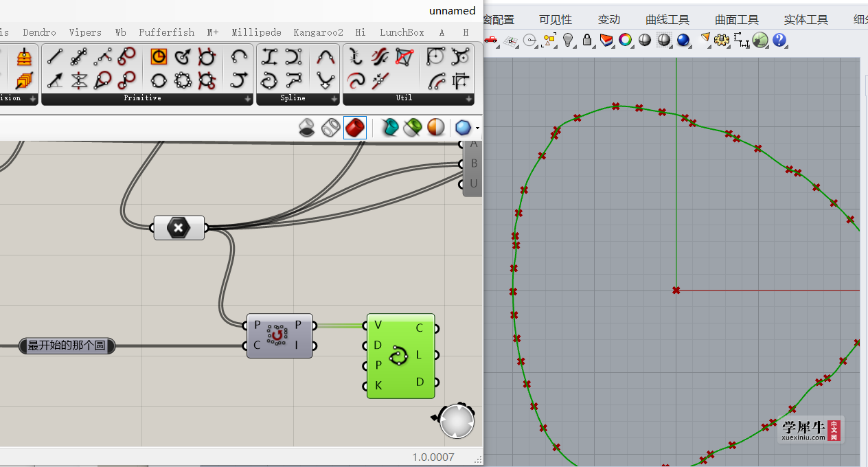Expand the Division panel dropdown arrow
The height and width of the screenshot is (467, 868).
(33, 99)
